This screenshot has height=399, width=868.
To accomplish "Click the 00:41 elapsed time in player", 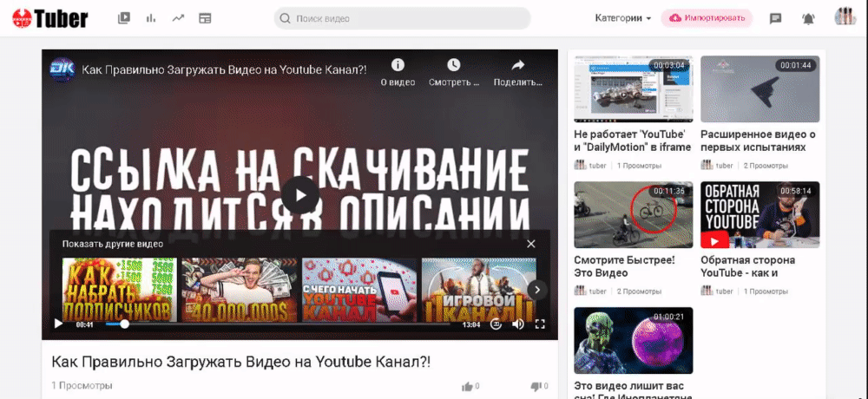I will (x=85, y=325).
